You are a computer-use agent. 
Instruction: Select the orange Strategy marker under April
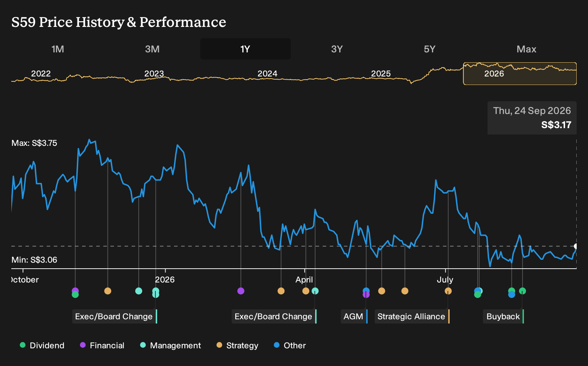coord(306,291)
